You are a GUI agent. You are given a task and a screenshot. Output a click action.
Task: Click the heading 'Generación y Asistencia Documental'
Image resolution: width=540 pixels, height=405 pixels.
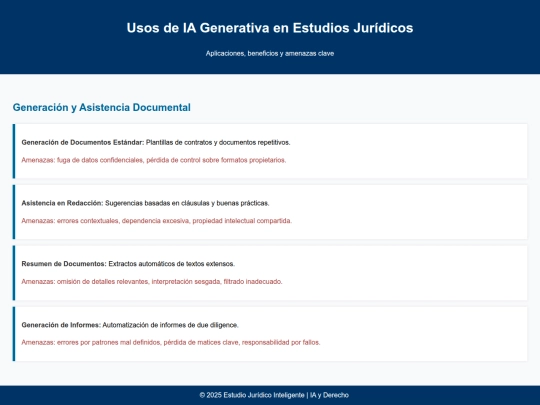click(102, 107)
